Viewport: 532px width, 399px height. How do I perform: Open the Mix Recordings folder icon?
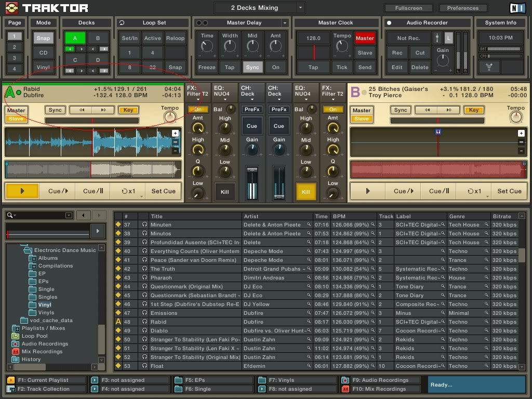[x=15, y=352]
